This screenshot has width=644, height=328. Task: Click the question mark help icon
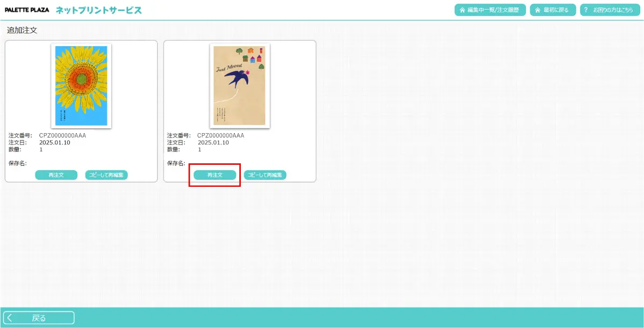coord(586,10)
